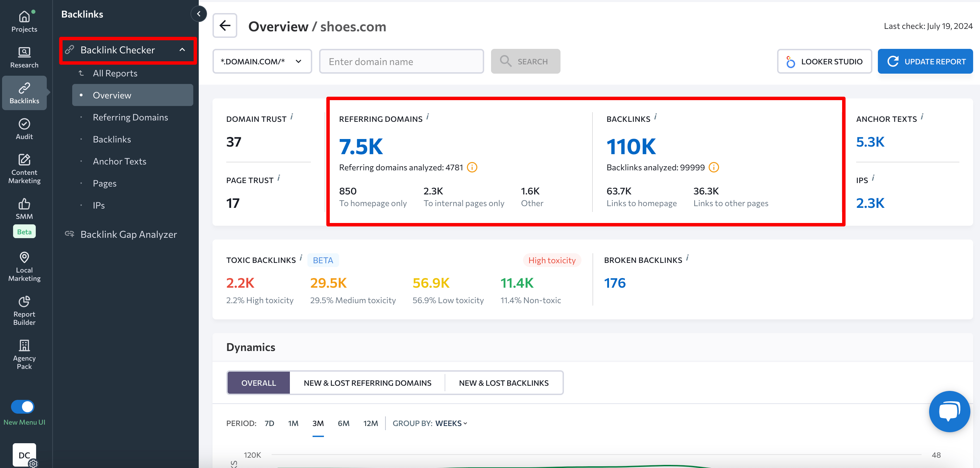The width and height of the screenshot is (980, 468).
Task: Click the Enter domain name field
Action: (401, 61)
